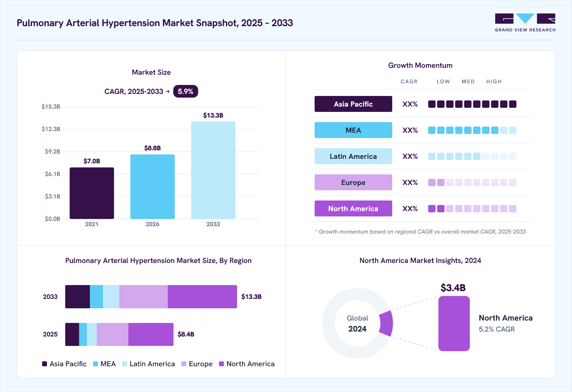
Task: Click the North America segment in the 2033 stacked bar
Action: (202, 297)
